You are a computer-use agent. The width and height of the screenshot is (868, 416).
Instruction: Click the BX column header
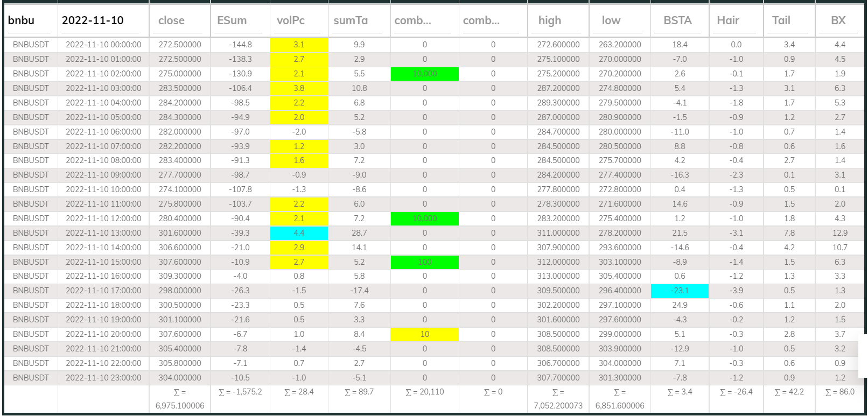click(x=838, y=20)
